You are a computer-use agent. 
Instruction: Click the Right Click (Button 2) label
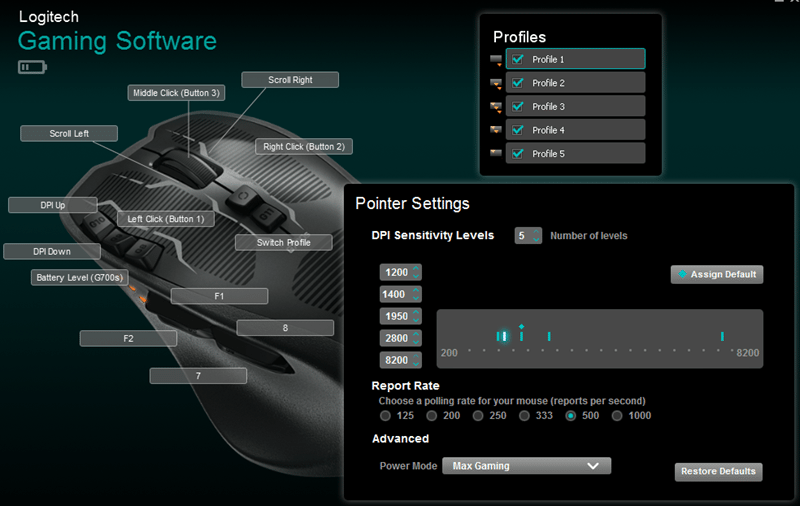(x=304, y=147)
